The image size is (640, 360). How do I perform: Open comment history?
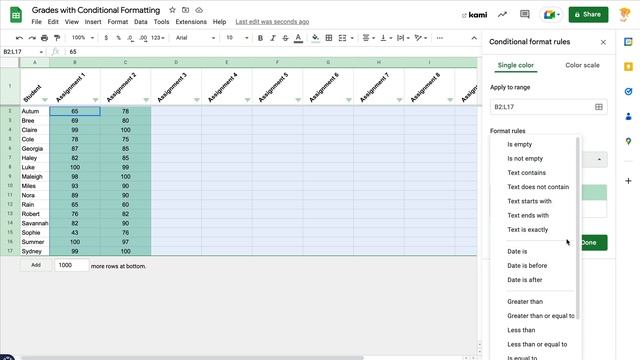pyautogui.click(x=524, y=15)
